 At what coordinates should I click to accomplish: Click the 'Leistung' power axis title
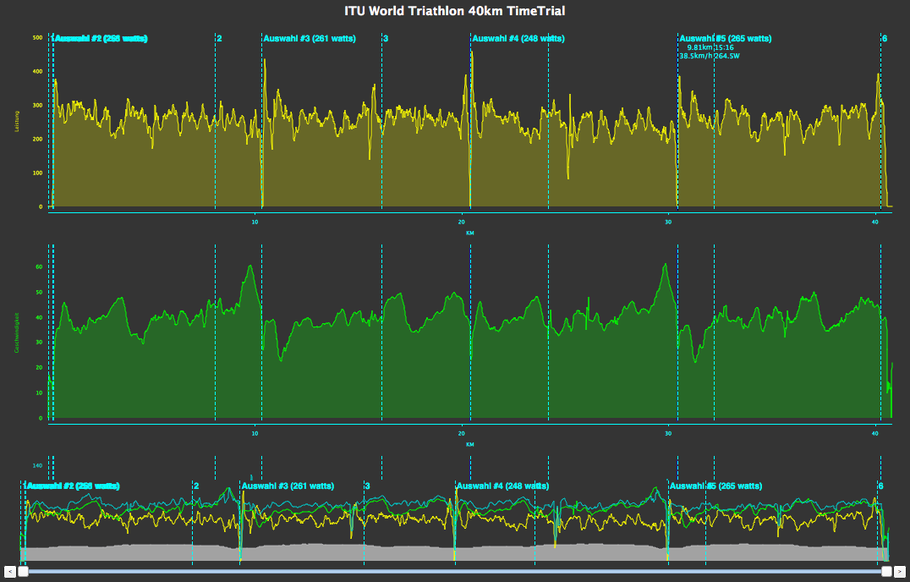pyautogui.click(x=17, y=121)
